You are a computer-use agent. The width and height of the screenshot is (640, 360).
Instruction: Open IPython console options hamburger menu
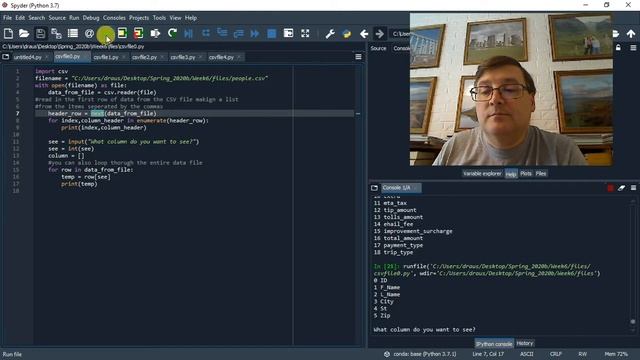[633, 188]
